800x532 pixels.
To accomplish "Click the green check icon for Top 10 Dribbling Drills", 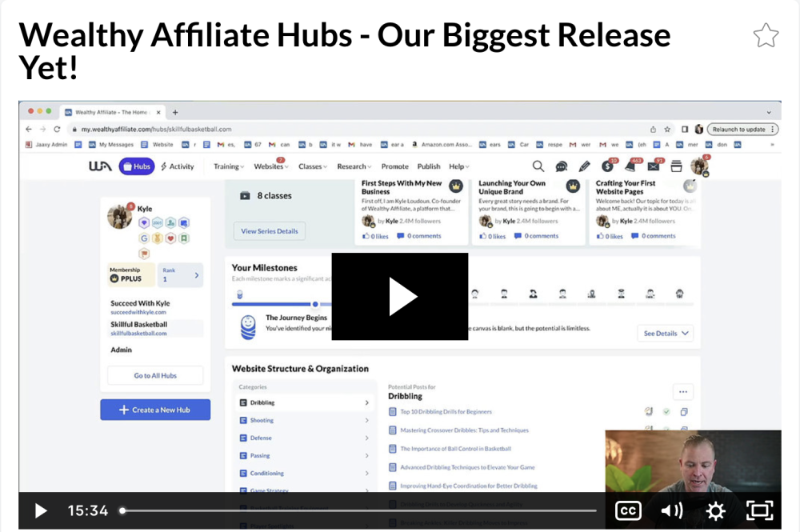I will point(666,412).
